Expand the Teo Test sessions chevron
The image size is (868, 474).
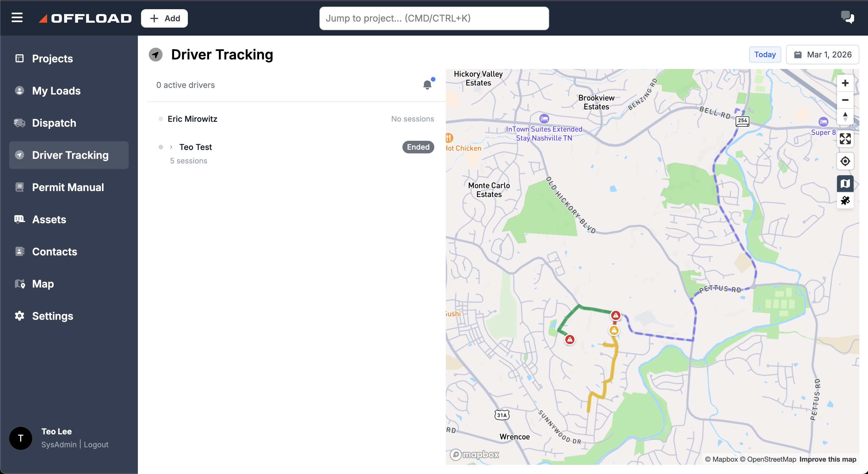click(x=171, y=147)
